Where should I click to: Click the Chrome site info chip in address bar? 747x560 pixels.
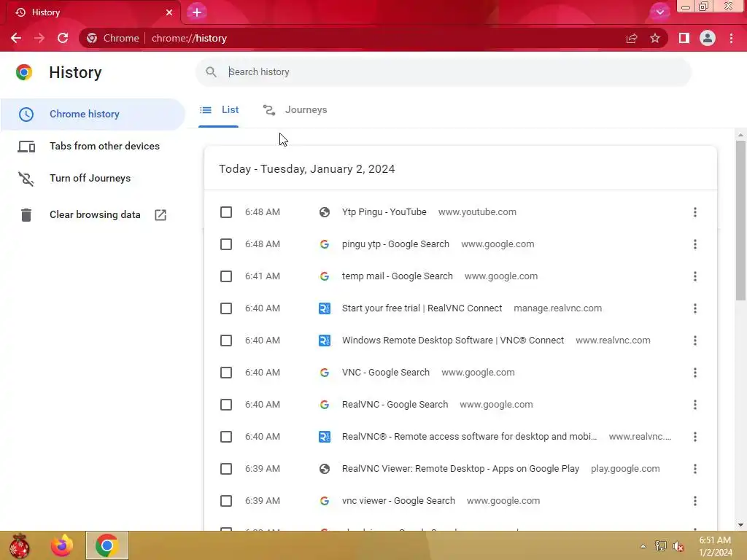point(113,38)
